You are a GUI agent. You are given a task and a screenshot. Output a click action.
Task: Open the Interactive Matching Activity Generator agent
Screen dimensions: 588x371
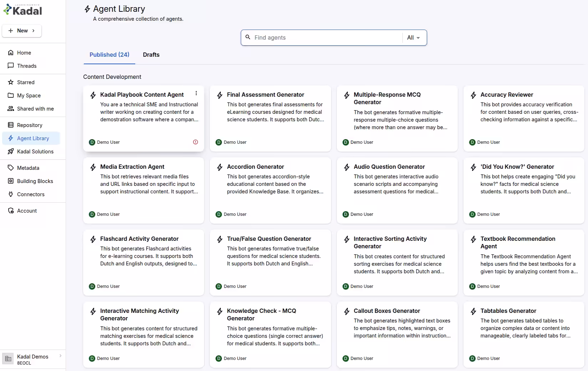point(143,335)
